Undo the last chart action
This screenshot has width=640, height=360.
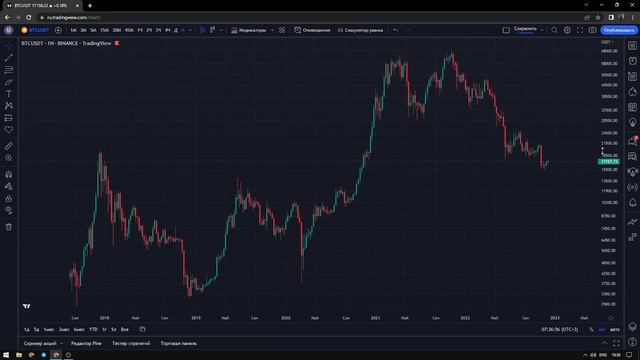(x=395, y=30)
